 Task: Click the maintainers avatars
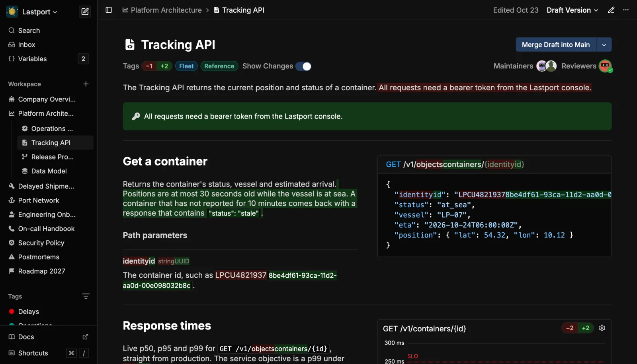(546, 66)
